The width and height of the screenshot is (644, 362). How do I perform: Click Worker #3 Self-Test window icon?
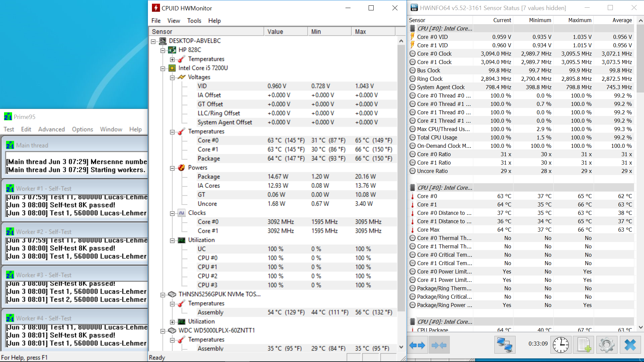click(x=10, y=275)
